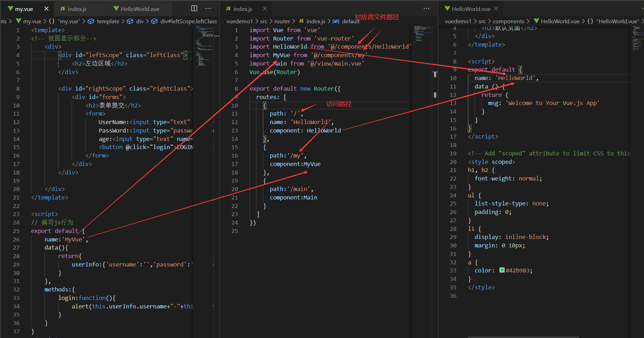The width and height of the screenshot is (644, 338).
Task: Click "Vue.use(Router)" line in index.js
Action: tap(275, 72)
